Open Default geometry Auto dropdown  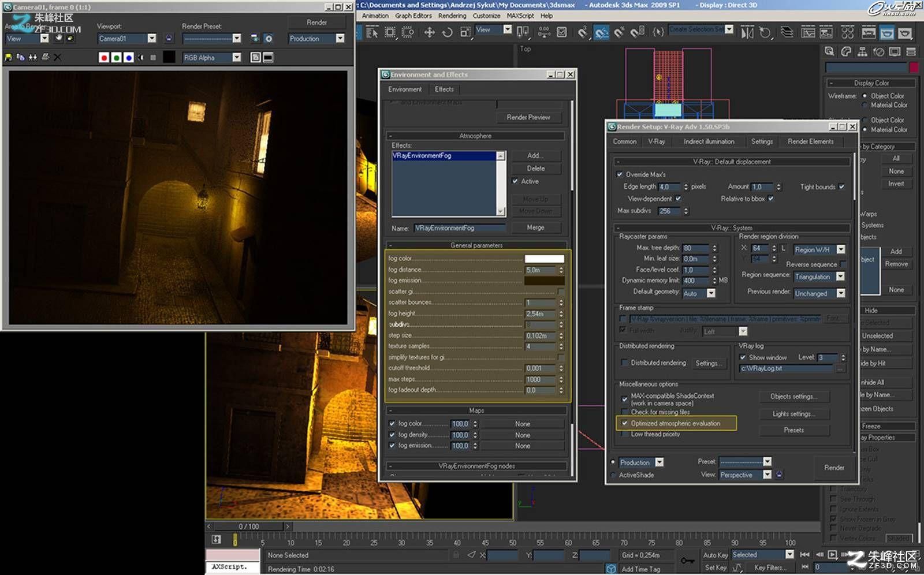pyautogui.click(x=699, y=293)
